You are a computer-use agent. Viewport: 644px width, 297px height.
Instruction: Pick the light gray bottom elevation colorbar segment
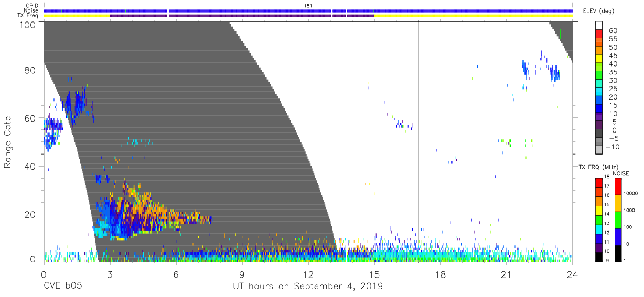pos(599,150)
